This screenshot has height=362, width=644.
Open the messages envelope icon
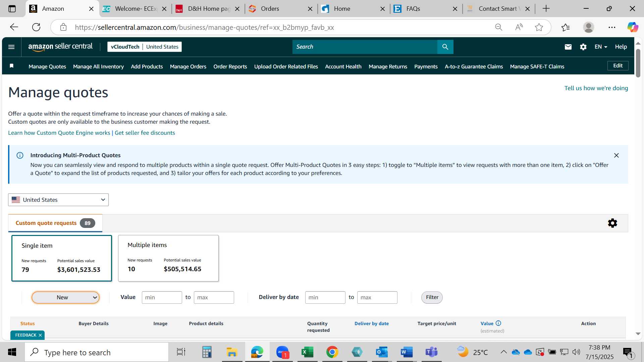[568, 47]
